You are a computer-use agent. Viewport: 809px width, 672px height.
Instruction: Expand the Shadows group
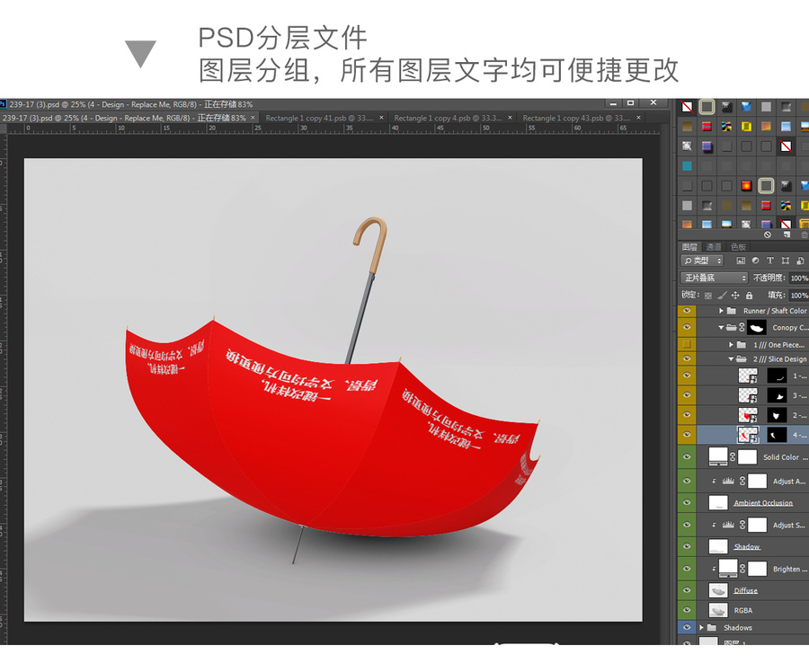[702, 628]
